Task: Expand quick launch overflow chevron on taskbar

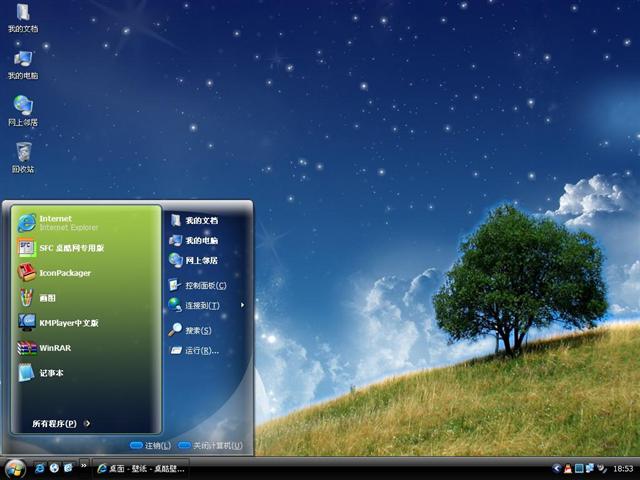Action: pos(83,465)
